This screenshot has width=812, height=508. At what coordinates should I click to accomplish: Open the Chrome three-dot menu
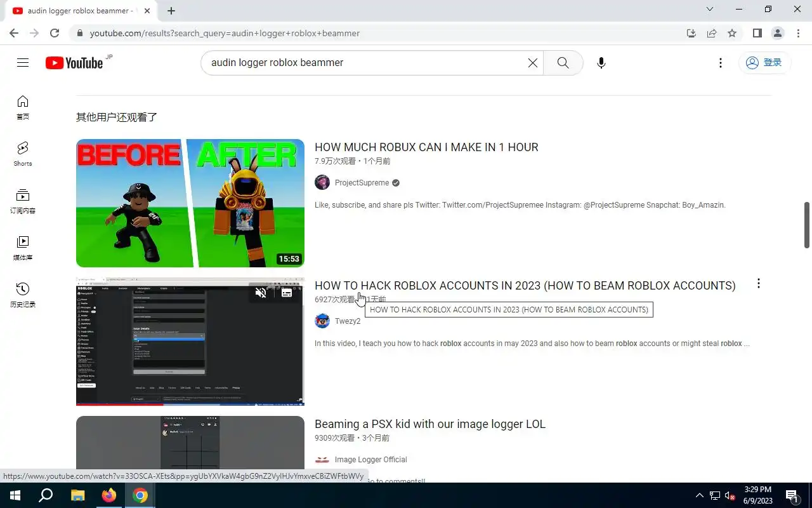797,33
